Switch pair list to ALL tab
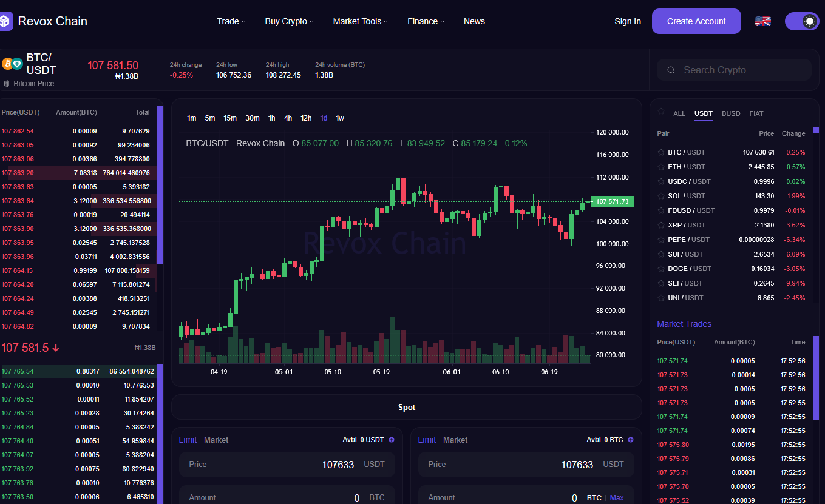Viewport: 825px width, 504px height. click(679, 113)
